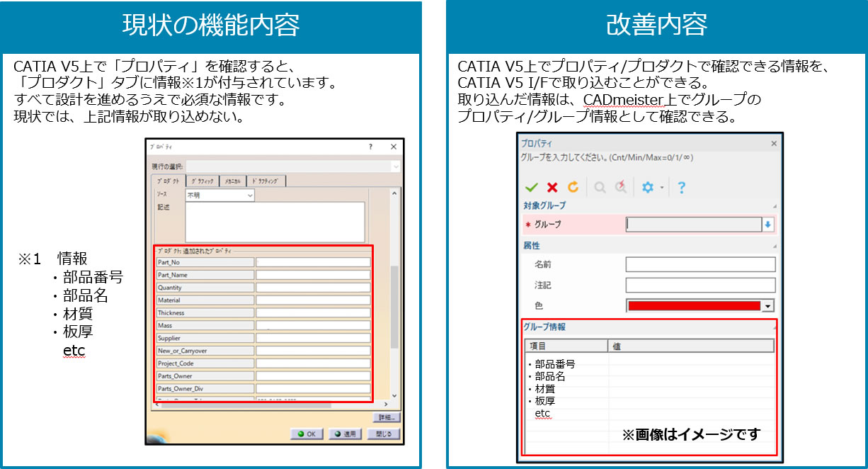
Task: Click the Part_No value field
Action: pyautogui.click(x=313, y=262)
